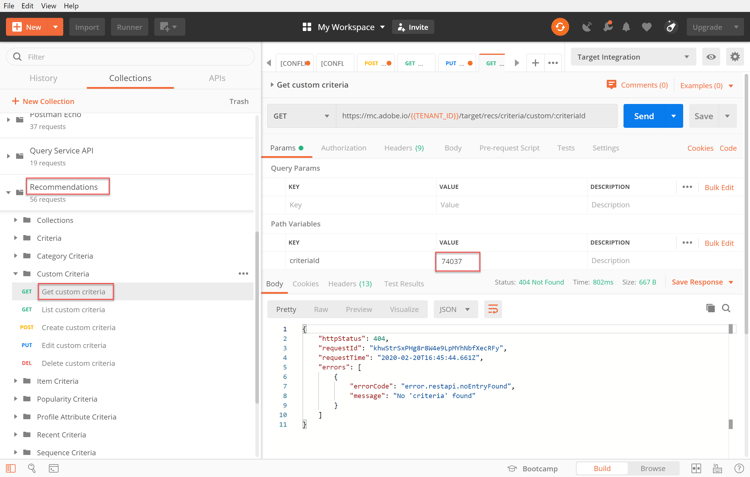Viewport: 750px width, 477px height.
Task: Open the Find icon in status bar
Action: [x=32, y=468]
